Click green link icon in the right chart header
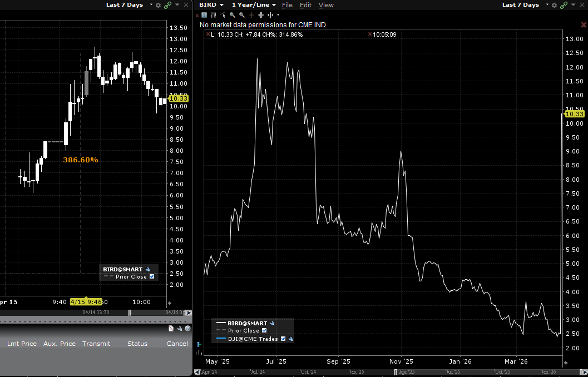Screen dimensions: 588x377 coord(564,5)
